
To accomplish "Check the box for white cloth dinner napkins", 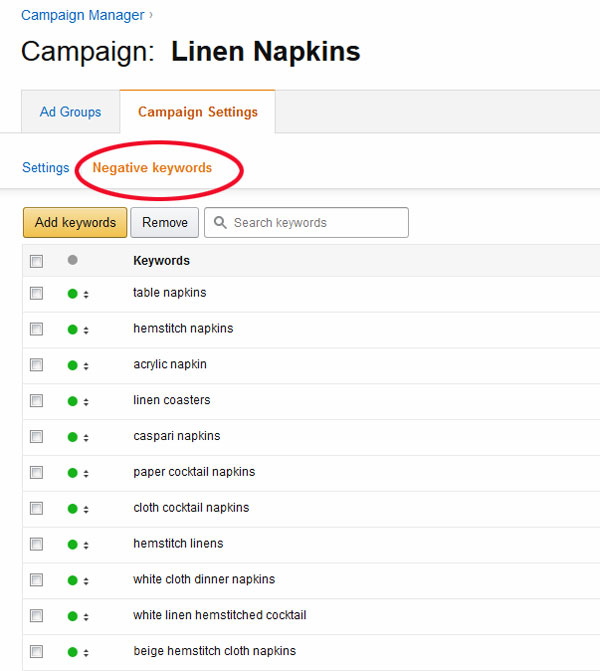I will point(36,580).
